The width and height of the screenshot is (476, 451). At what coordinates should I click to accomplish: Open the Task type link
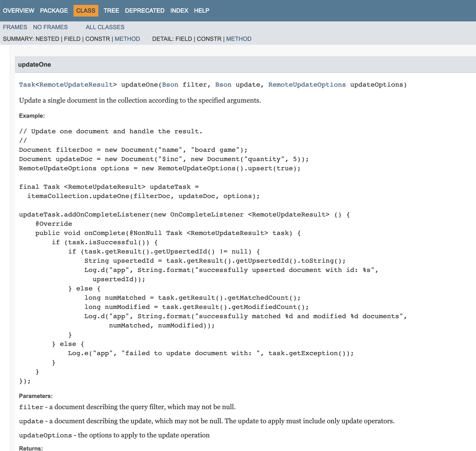(27, 84)
